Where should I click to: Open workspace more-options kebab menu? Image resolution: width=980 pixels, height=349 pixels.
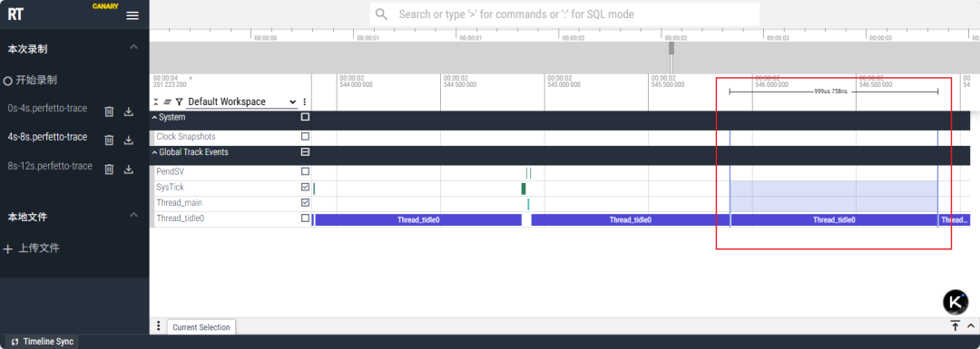pyautogui.click(x=304, y=102)
